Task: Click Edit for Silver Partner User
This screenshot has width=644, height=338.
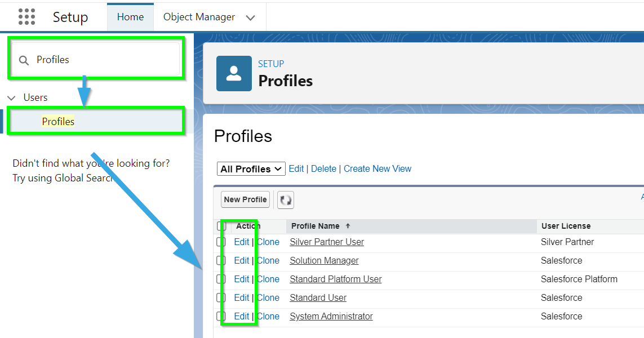Action: (242, 242)
